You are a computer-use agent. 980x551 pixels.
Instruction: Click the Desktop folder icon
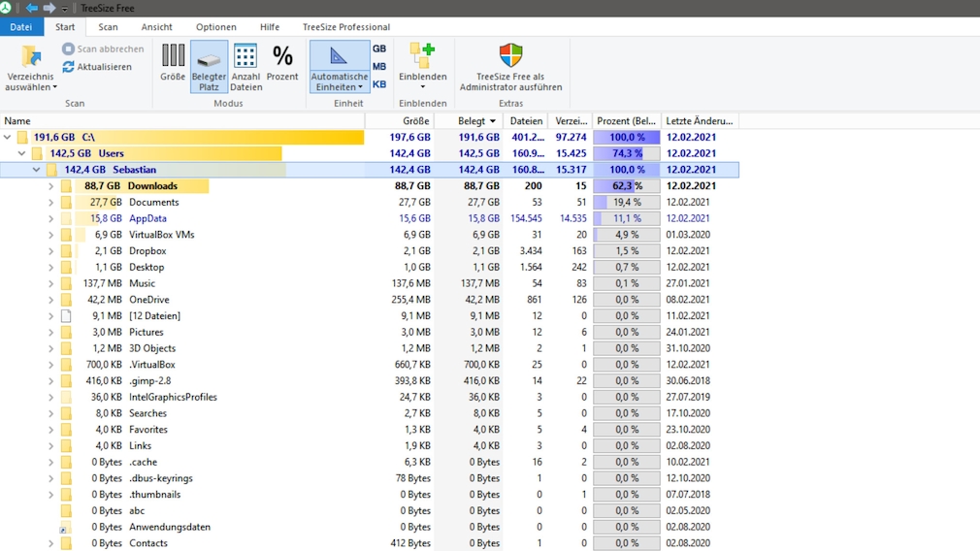(x=66, y=267)
